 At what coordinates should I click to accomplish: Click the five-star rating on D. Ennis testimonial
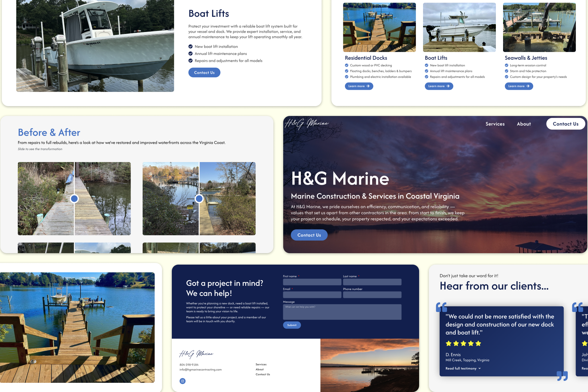pos(463,343)
